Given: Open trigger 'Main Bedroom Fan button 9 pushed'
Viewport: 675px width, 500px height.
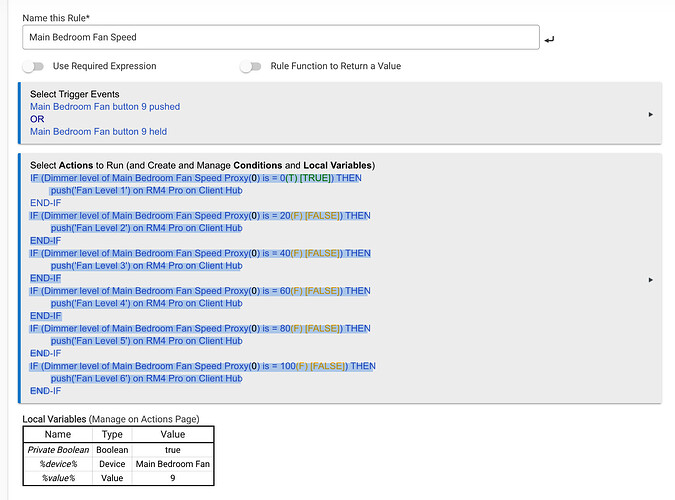Looking at the screenshot, I should [105, 106].
